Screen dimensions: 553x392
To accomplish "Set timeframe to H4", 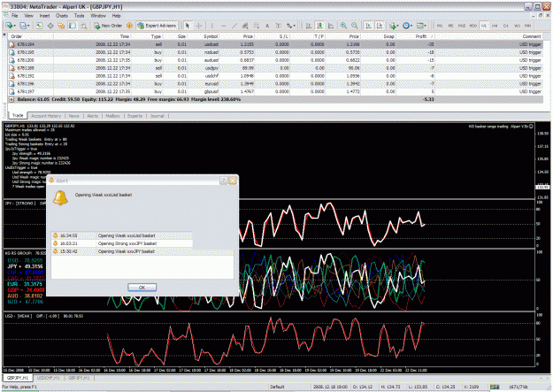I will 495,26.
